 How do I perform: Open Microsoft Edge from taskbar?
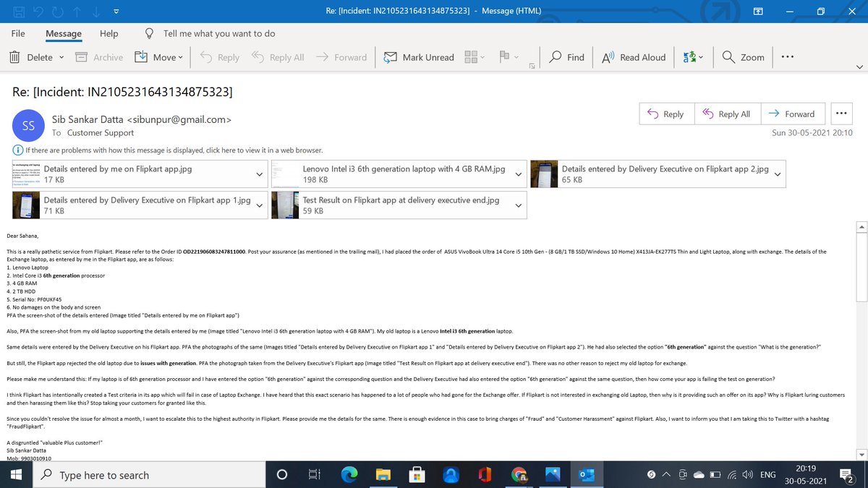point(349,474)
